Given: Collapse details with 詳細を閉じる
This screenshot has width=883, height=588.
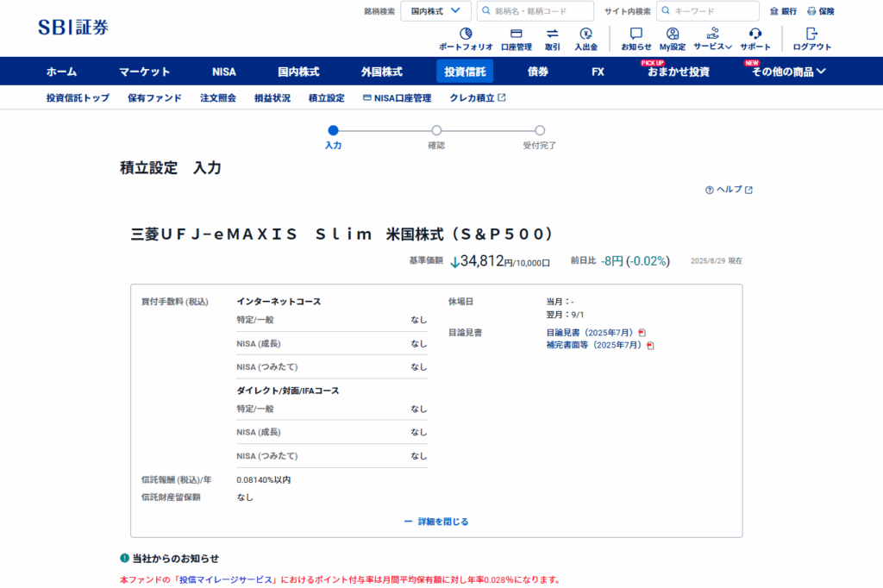Looking at the screenshot, I should (x=436, y=522).
